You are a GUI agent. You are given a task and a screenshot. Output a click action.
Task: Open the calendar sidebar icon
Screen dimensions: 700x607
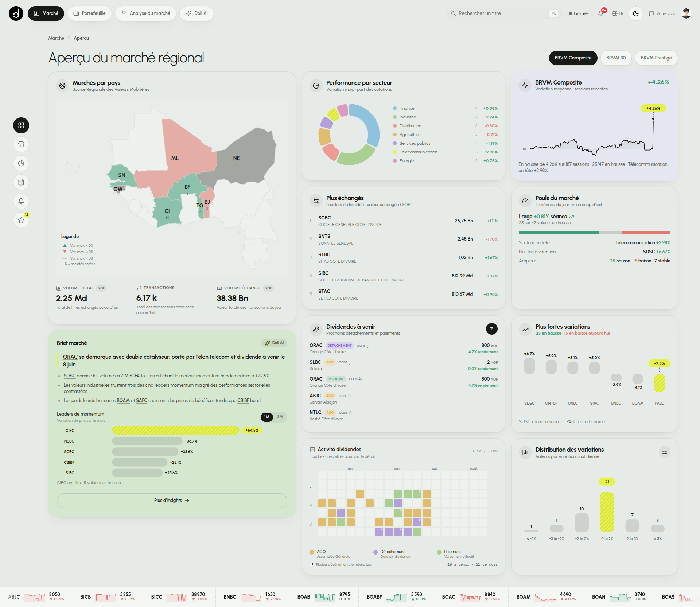21,182
